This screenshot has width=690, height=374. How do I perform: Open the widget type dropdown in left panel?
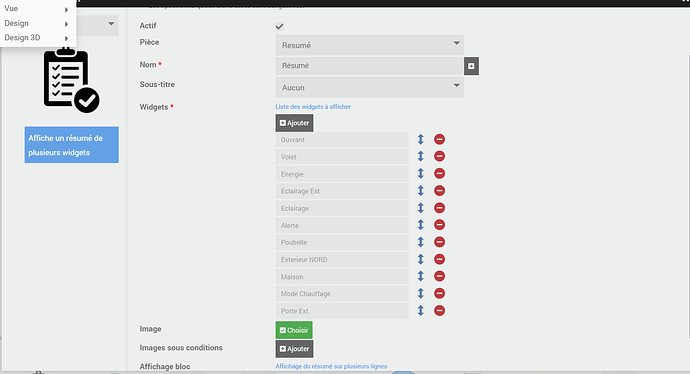point(97,25)
